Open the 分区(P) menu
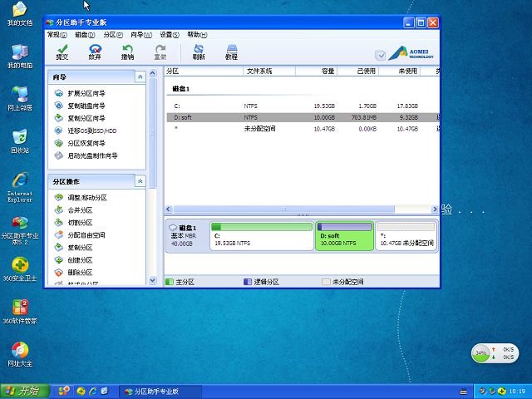This screenshot has width=532, height=399. pos(113,35)
